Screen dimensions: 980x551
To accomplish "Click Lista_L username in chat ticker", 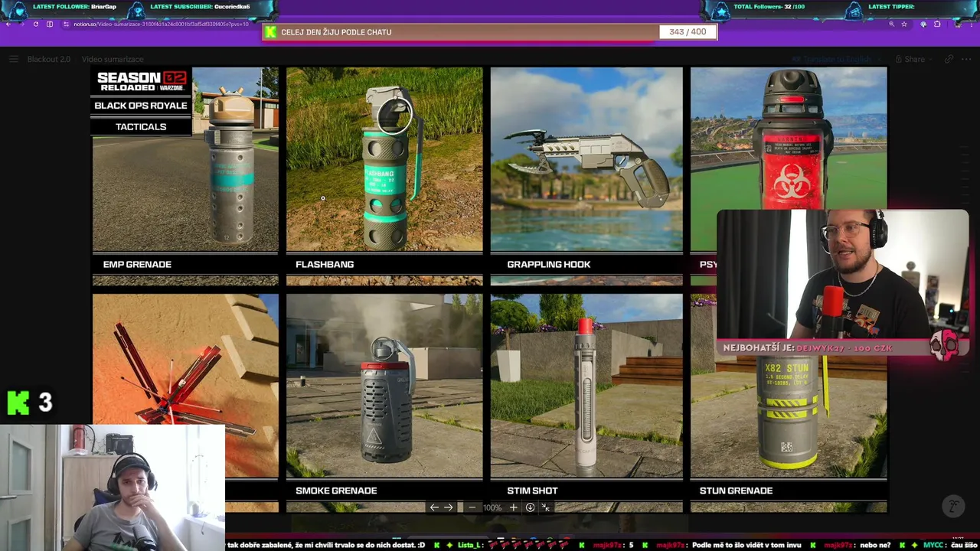I will (470, 545).
